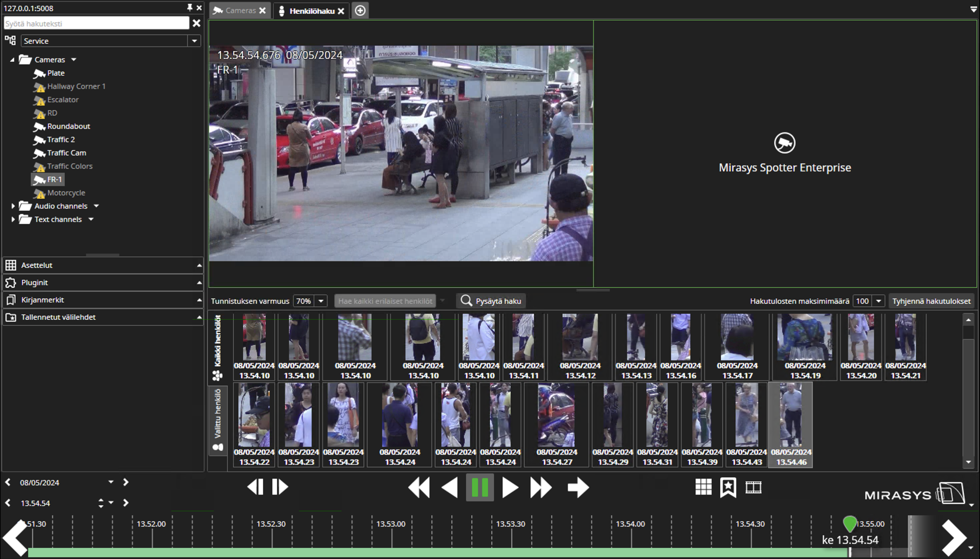Click the add bookmark star icon
The width and height of the screenshot is (980, 559).
coord(728,487)
